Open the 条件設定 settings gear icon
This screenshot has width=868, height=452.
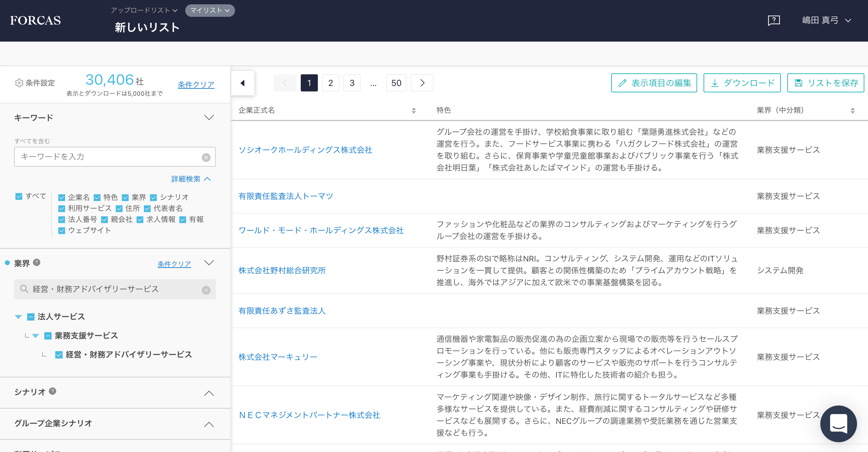coord(19,82)
